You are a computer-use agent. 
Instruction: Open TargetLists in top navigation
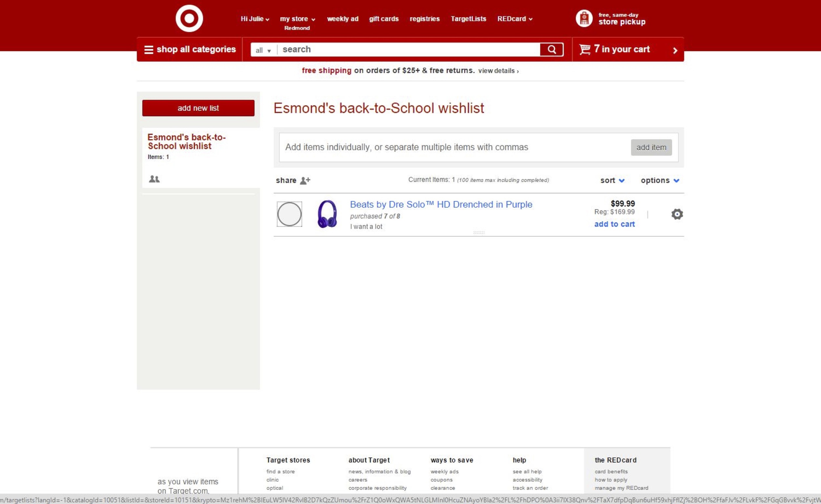468,19
